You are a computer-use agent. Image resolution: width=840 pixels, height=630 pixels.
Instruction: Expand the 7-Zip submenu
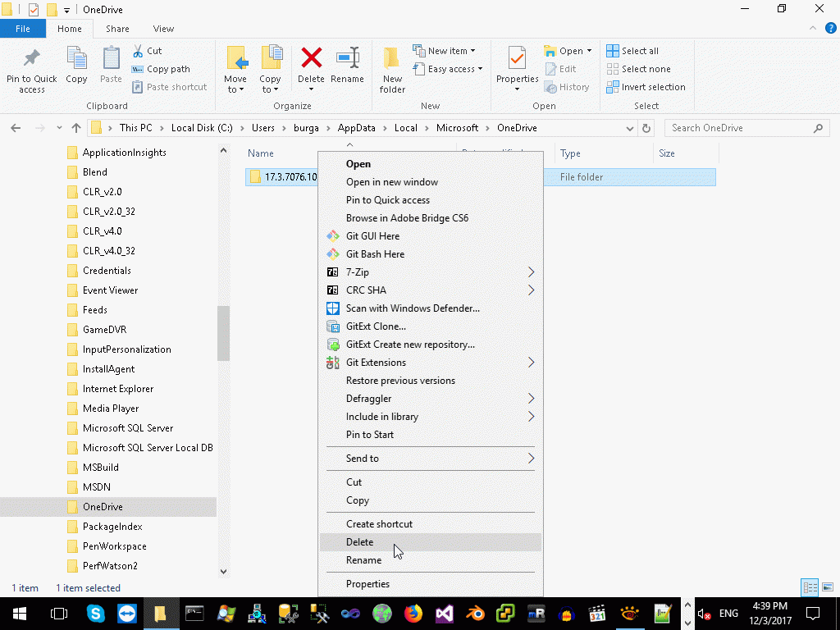(430, 272)
